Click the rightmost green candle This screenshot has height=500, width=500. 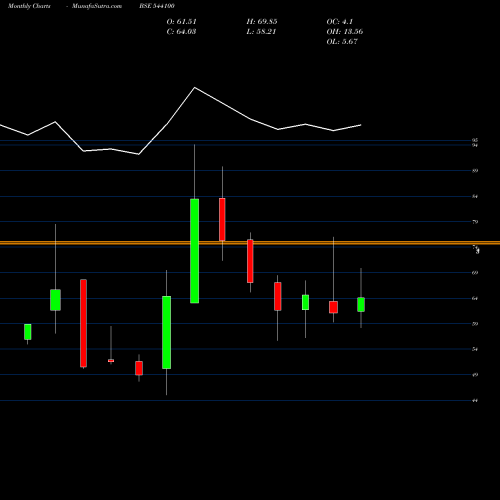point(361,304)
